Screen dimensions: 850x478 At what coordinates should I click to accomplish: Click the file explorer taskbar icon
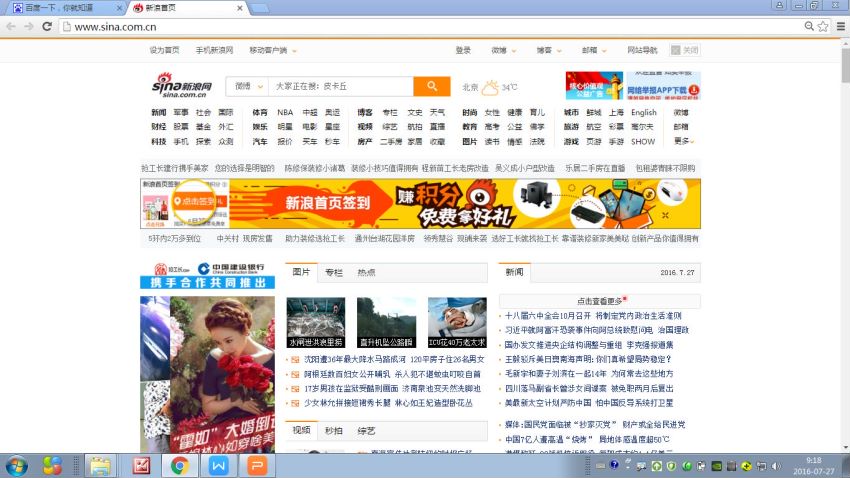click(100, 466)
